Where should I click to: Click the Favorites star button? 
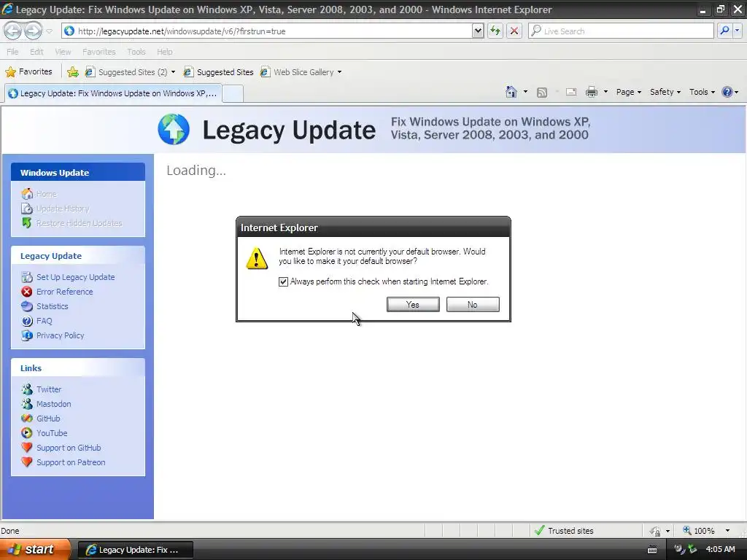[28, 72]
